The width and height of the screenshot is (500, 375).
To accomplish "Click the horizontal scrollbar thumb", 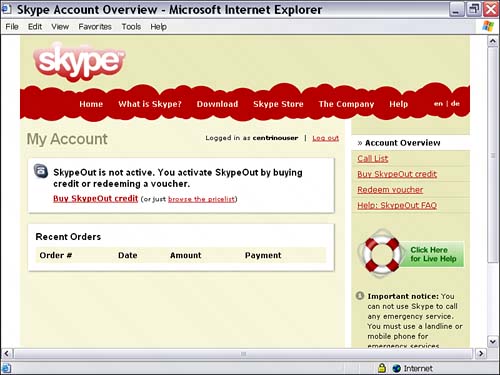I will (243, 353).
